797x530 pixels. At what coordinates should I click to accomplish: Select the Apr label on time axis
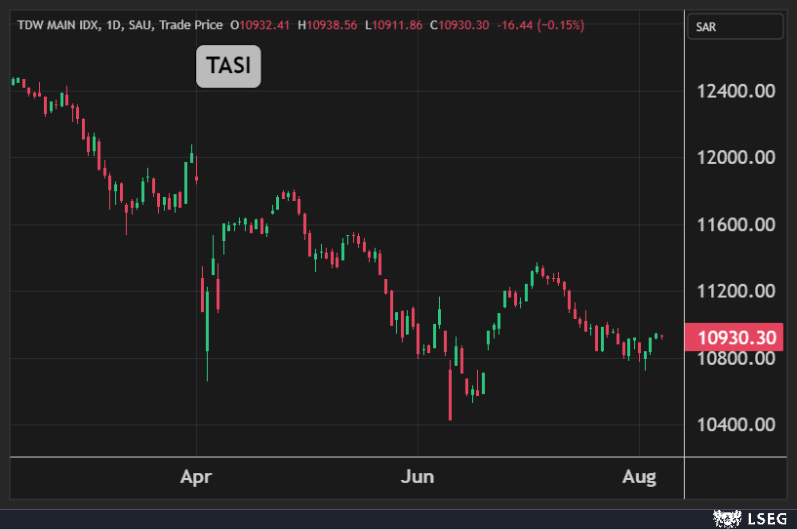[x=197, y=477]
